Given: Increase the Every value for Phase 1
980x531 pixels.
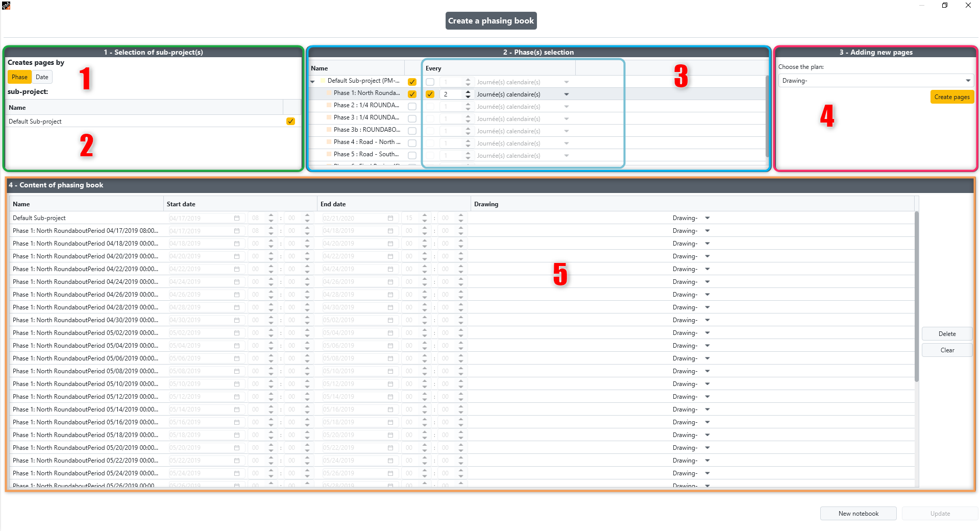Looking at the screenshot, I should pyautogui.click(x=468, y=92).
